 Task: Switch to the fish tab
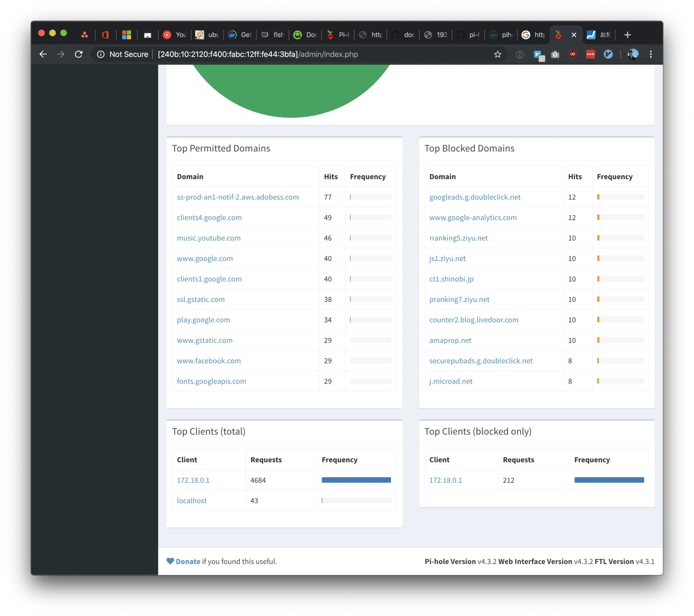pos(273,35)
